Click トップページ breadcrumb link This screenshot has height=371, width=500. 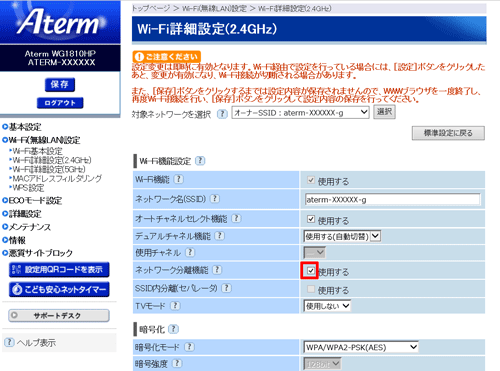click(151, 8)
